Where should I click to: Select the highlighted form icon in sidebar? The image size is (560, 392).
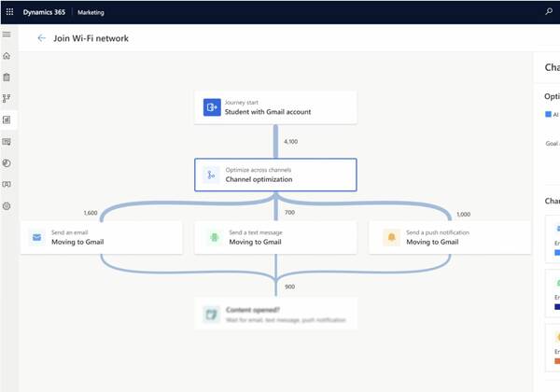[7, 119]
